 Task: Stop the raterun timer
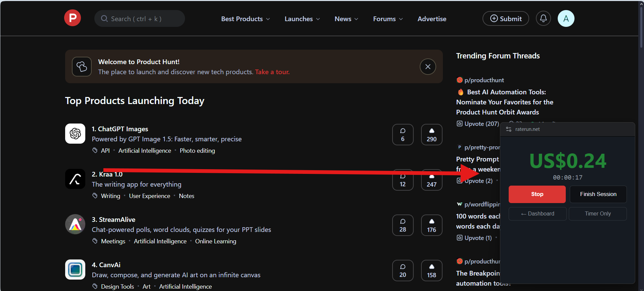pyautogui.click(x=537, y=194)
